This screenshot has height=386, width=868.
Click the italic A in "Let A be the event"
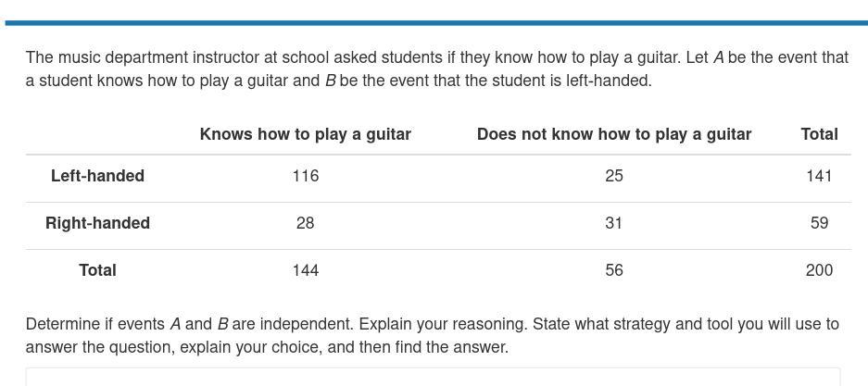pos(719,57)
